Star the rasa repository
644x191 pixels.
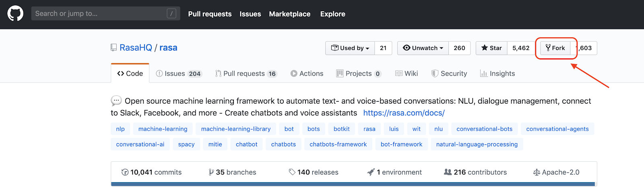(491, 48)
